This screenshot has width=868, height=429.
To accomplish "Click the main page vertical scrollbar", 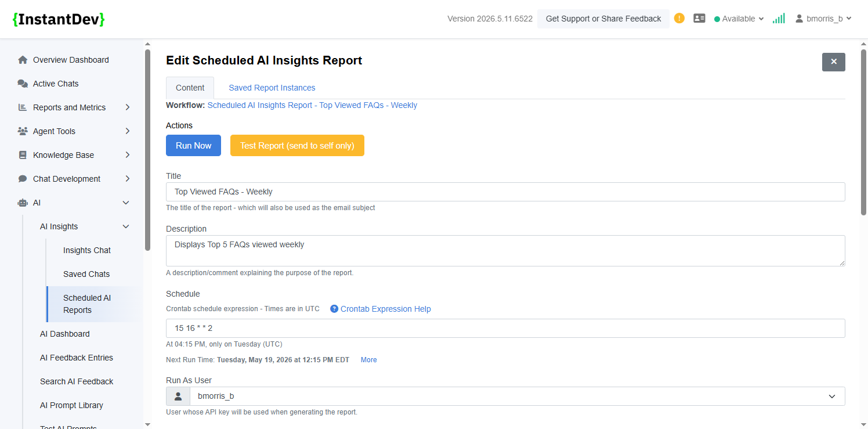I will (x=864, y=132).
